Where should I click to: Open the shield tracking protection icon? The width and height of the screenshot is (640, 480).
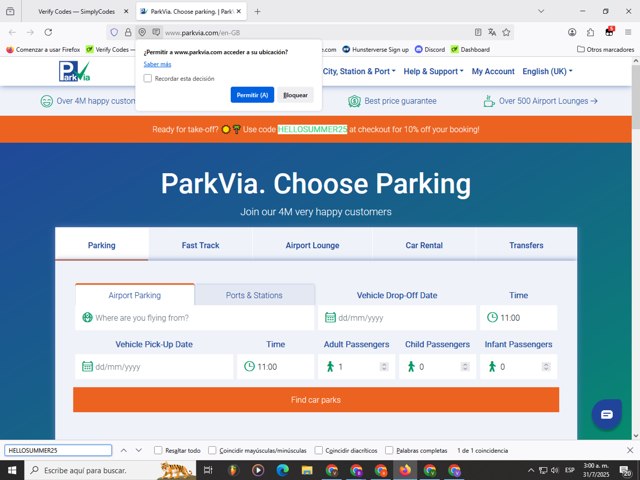coord(114,32)
